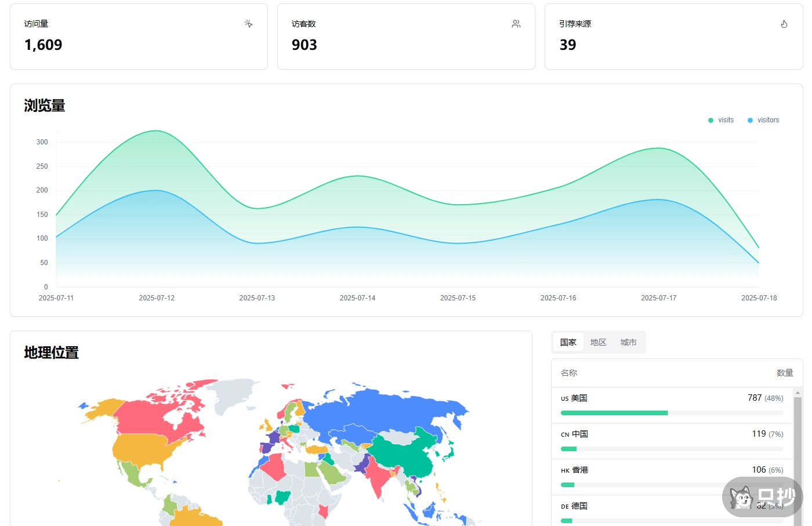Switch to the 国家 tab
Viewport: 812px width, 526px height.
[568, 342]
